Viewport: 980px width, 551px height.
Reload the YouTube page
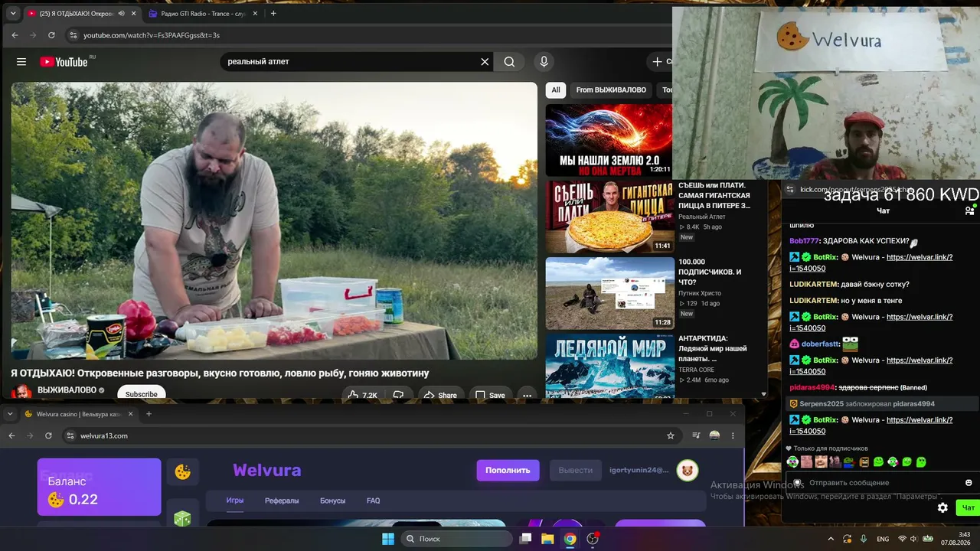[51, 35]
